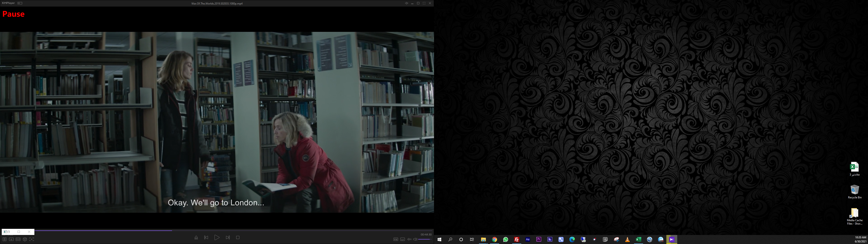Open the audio equalizer waveform icon

click(x=409, y=239)
